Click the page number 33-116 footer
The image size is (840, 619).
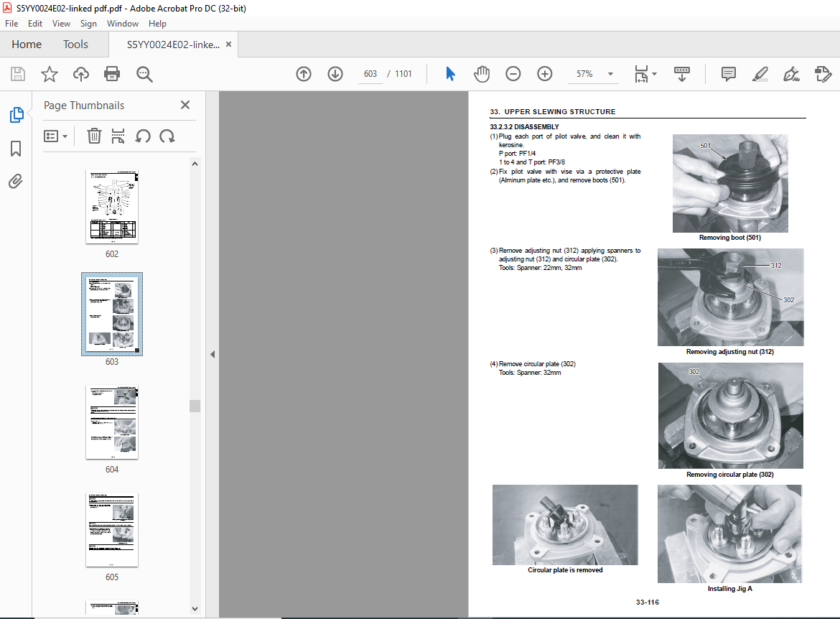(647, 602)
